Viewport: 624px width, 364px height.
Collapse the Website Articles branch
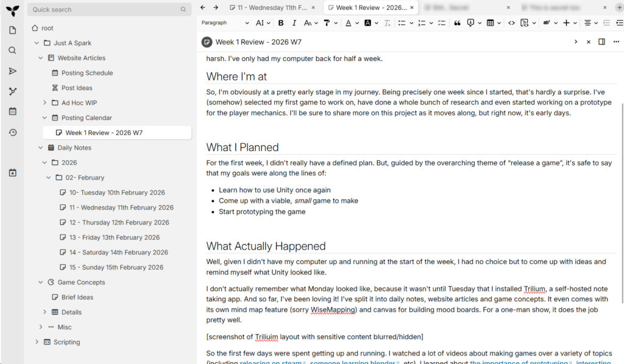pyautogui.click(x=41, y=58)
